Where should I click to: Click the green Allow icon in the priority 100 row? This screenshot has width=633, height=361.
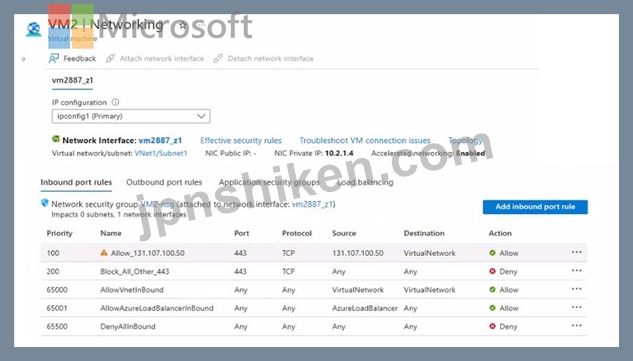pyautogui.click(x=492, y=253)
